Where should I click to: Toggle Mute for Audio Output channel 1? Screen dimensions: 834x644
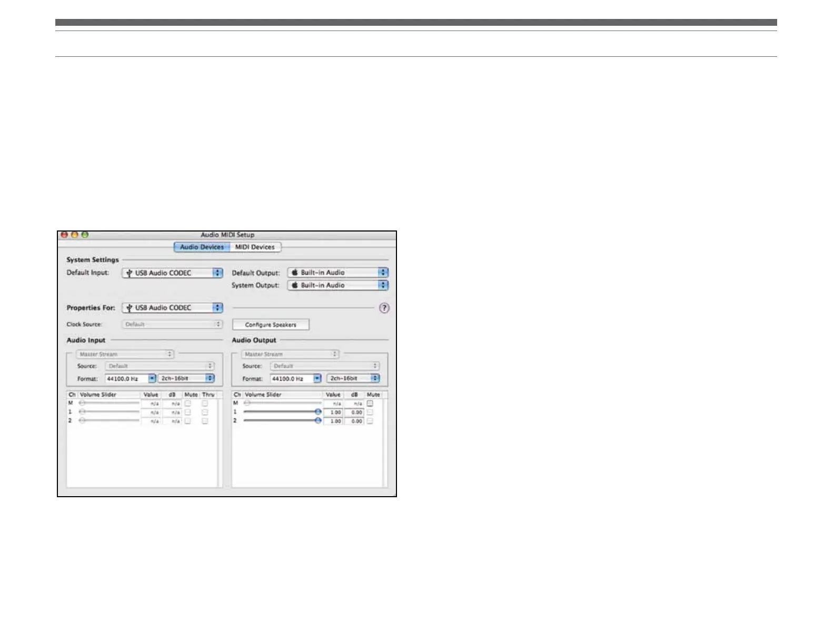coord(370,412)
